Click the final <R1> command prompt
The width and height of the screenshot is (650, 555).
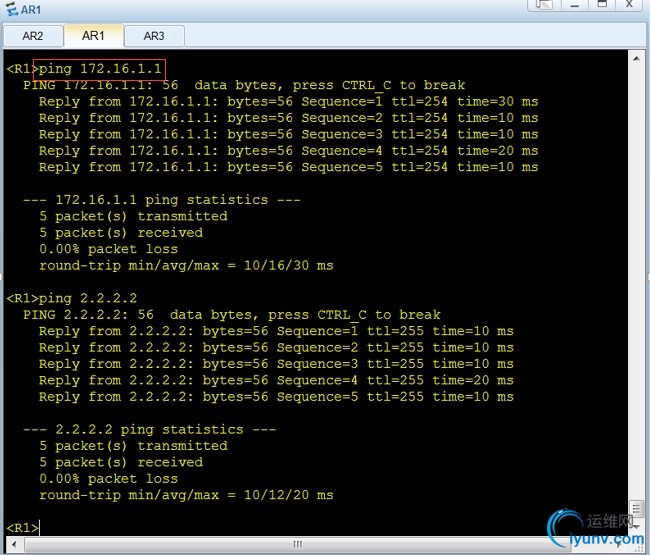coord(22,528)
